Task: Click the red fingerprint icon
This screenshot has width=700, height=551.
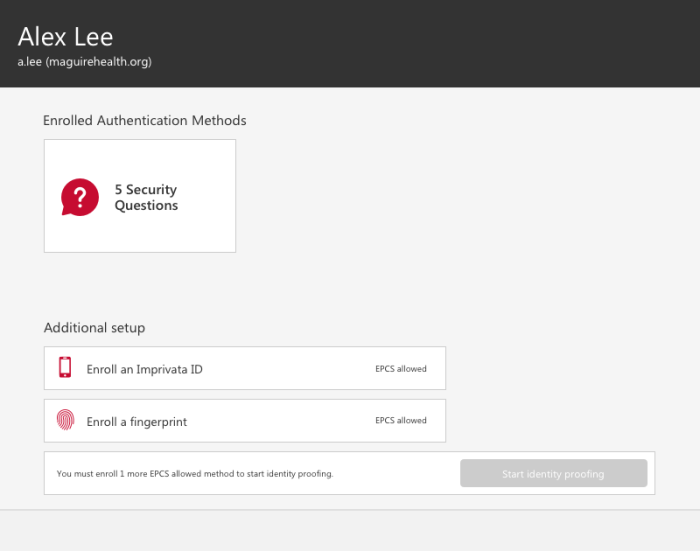Action: click(65, 421)
